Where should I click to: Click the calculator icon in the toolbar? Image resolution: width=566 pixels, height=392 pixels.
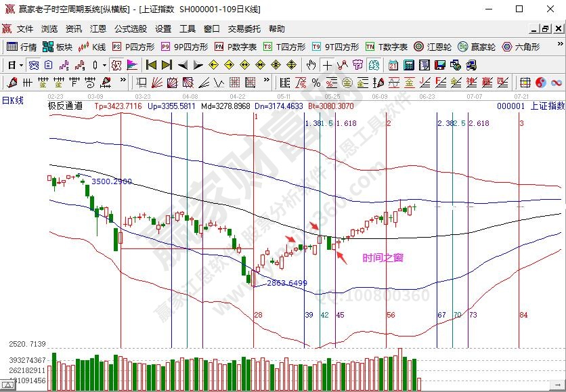click(409, 65)
